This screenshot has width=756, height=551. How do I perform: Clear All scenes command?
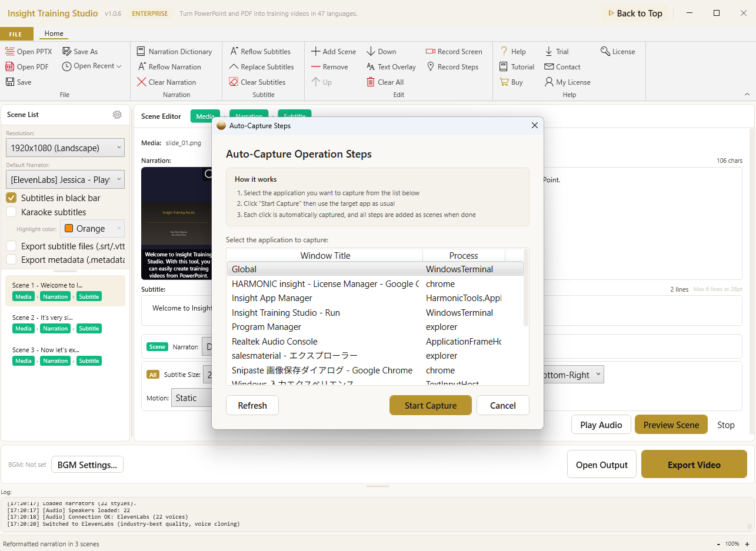pyautogui.click(x=385, y=82)
